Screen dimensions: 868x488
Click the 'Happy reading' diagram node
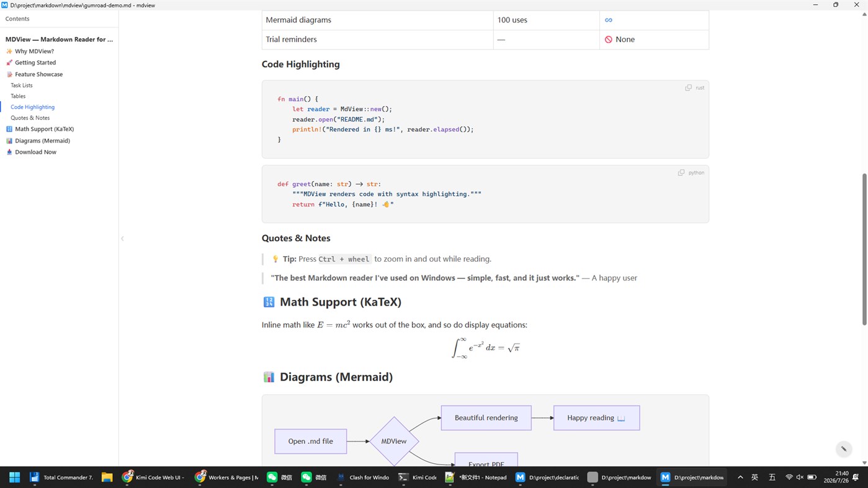[596, 418]
